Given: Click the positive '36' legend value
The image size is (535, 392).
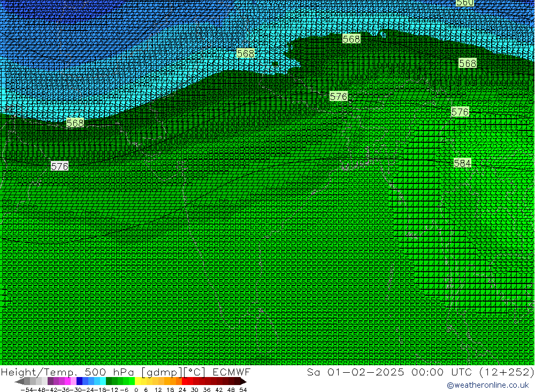Looking at the screenshot, I should 207,390.
